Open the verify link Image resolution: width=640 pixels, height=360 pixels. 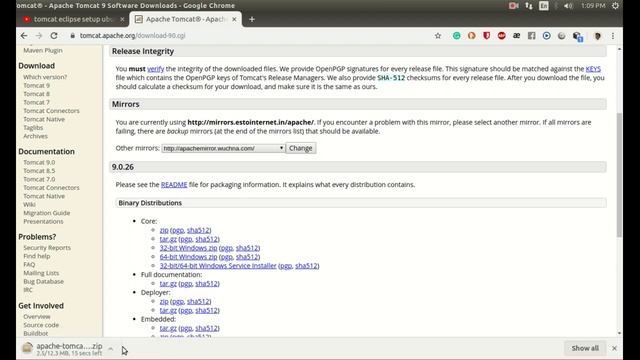pos(156,69)
